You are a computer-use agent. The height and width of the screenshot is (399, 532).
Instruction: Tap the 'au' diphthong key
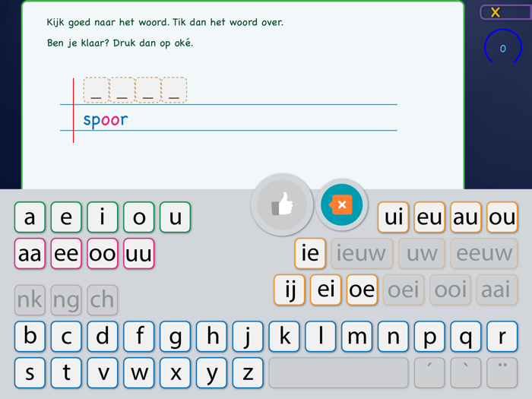coord(466,217)
